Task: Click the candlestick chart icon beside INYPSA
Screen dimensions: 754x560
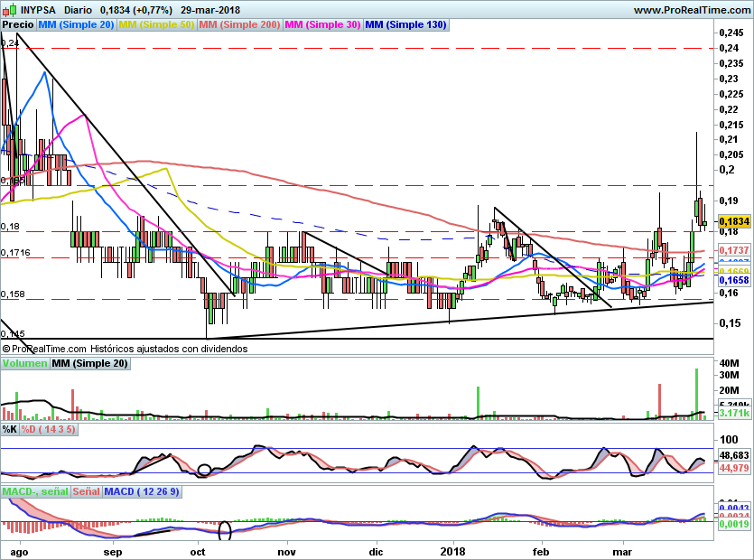Action: 10,10
